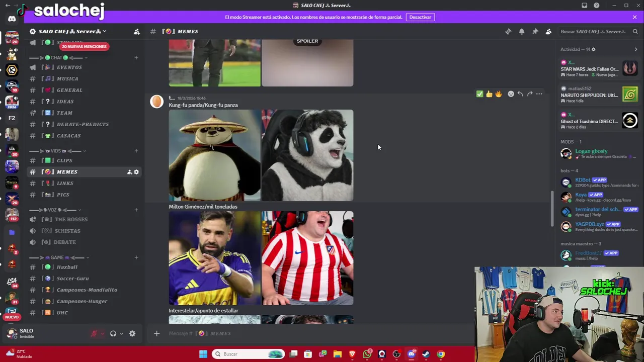Viewport: 644px width, 362px height.
Task: Join THE BOSSES voice channel
Action: pos(84,219)
